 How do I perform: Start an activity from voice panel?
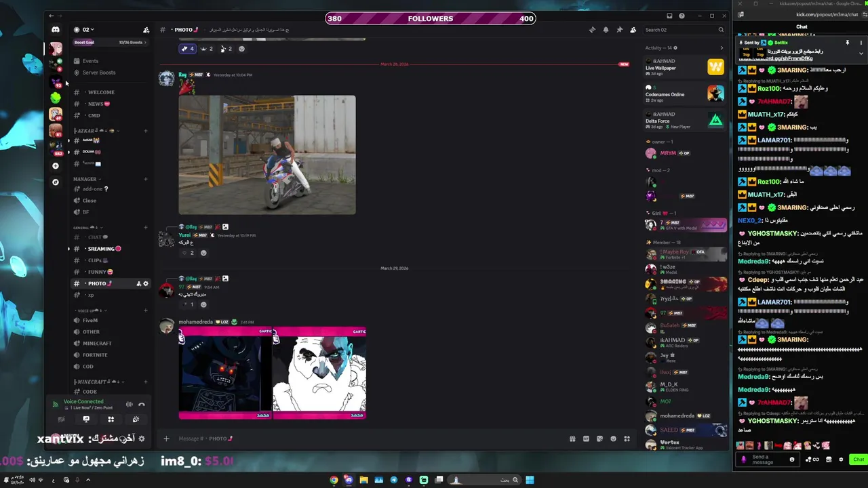coord(111,420)
